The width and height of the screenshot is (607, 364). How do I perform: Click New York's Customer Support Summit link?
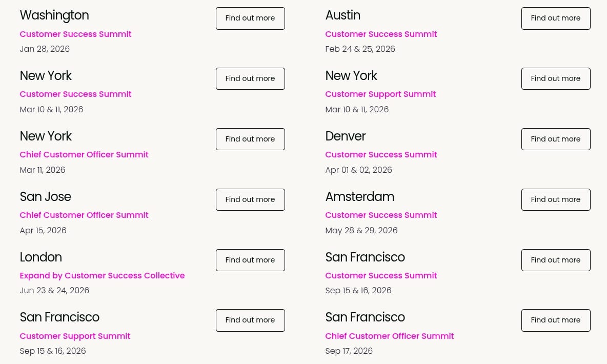380,94
